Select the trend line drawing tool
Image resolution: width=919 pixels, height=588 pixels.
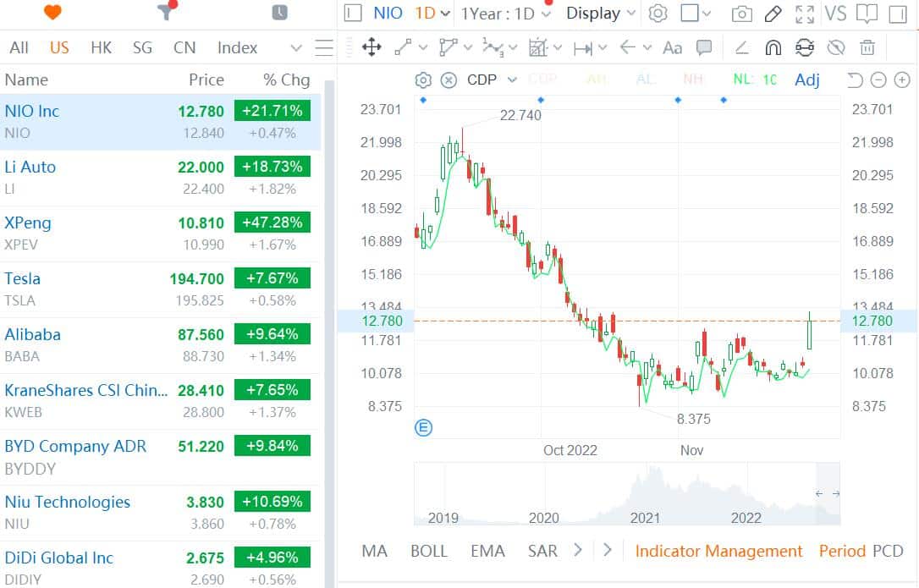(401, 47)
